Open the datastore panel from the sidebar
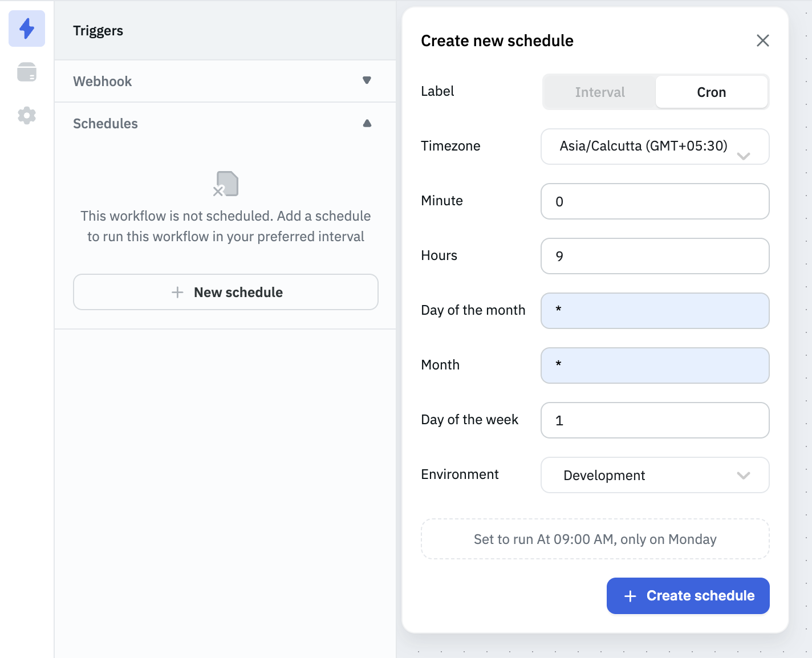This screenshot has height=658, width=812. [26, 72]
